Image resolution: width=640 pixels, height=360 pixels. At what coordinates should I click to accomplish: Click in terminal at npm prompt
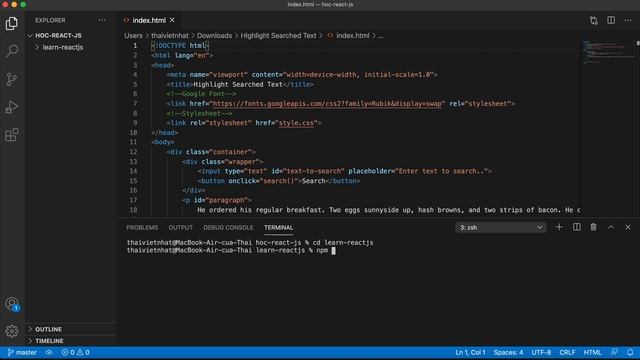pos(333,251)
